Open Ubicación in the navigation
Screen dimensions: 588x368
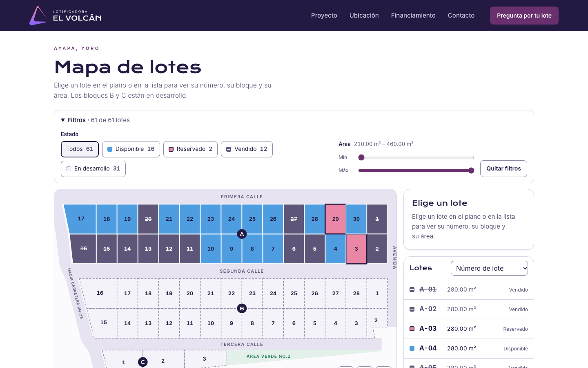[x=364, y=16]
